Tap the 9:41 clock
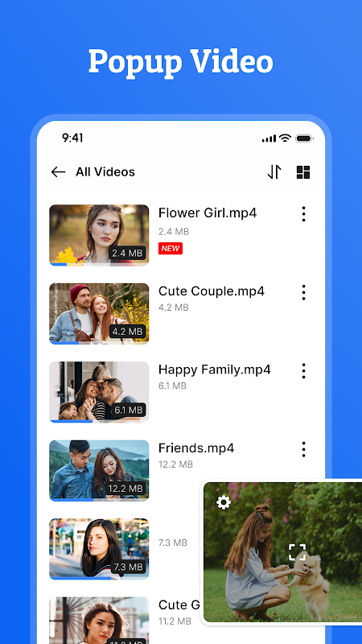362x644 pixels. 72,138
